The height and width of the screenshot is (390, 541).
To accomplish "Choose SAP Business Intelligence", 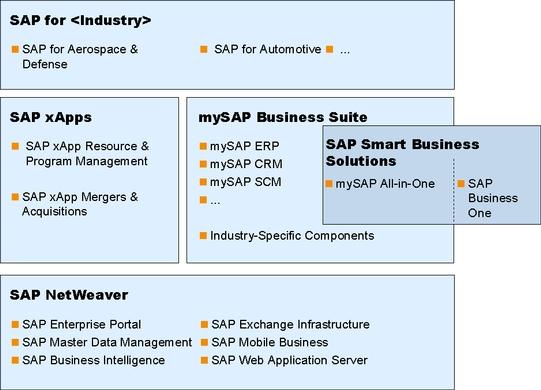I will point(94,360).
